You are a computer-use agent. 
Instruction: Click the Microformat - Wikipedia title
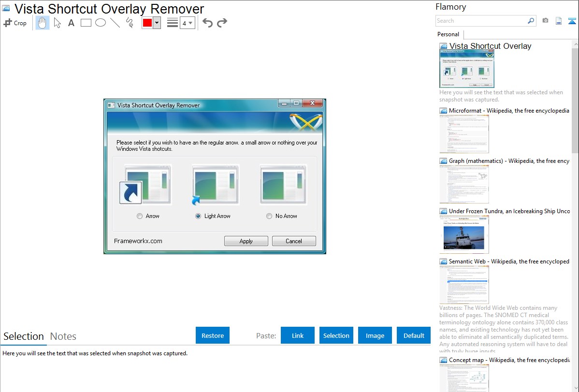[x=509, y=111]
